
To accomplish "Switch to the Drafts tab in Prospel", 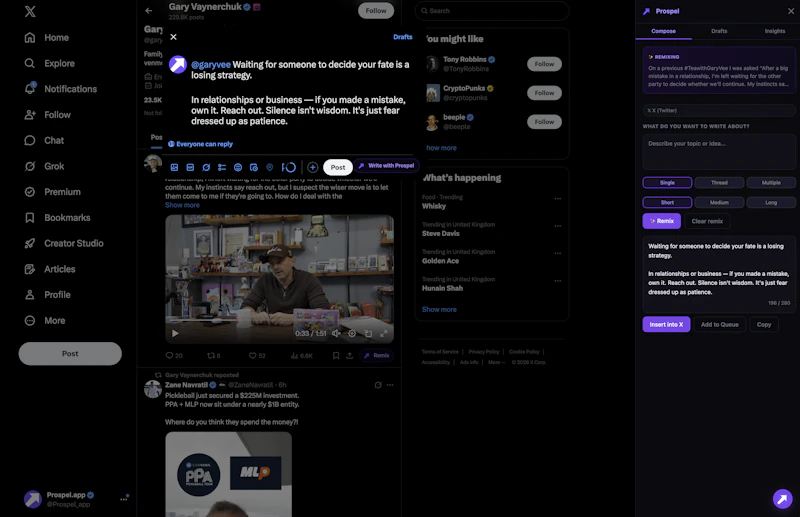I will pos(719,31).
